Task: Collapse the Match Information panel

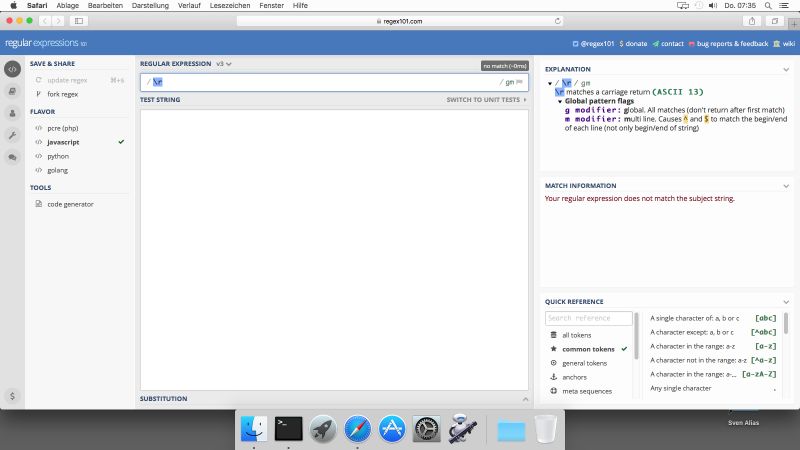Action: tap(786, 186)
